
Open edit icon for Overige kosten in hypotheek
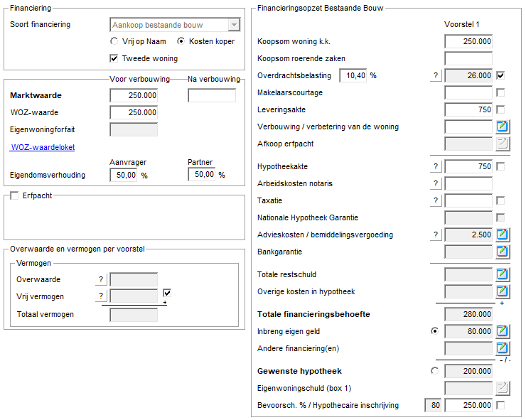click(503, 291)
